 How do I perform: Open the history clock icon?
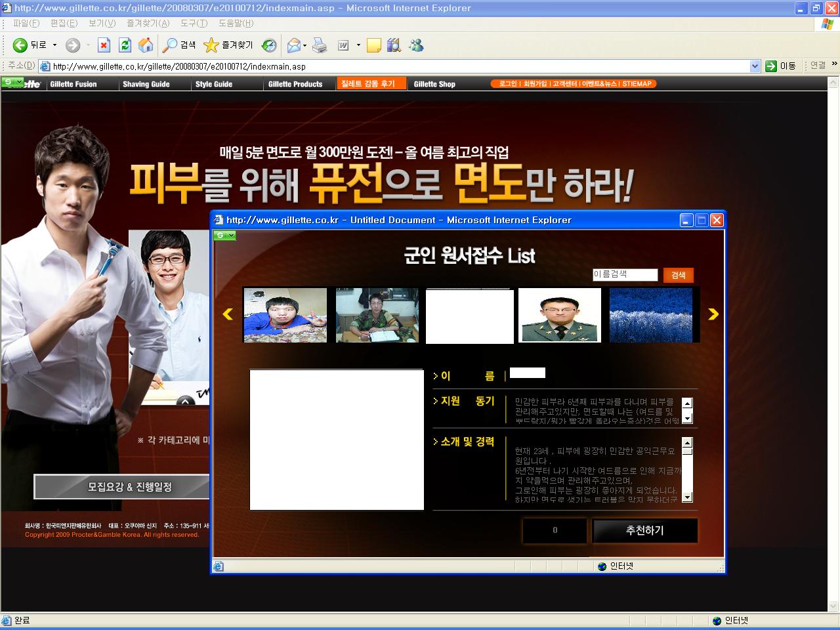pos(269,45)
